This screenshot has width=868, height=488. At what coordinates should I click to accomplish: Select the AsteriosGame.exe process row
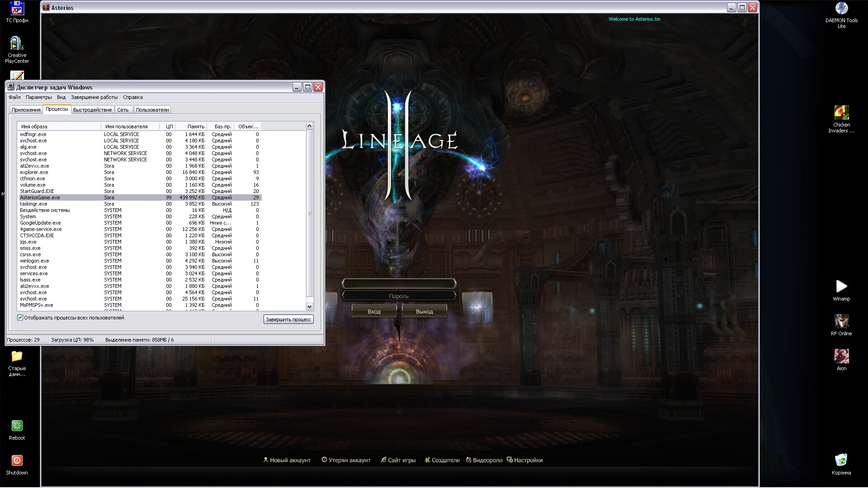[140, 197]
